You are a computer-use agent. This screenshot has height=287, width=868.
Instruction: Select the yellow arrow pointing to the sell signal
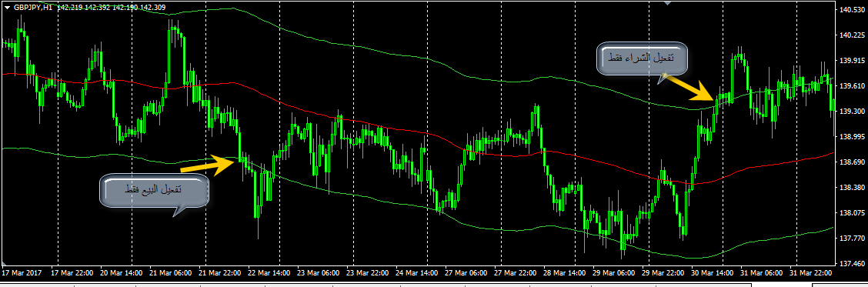coord(208,165)
